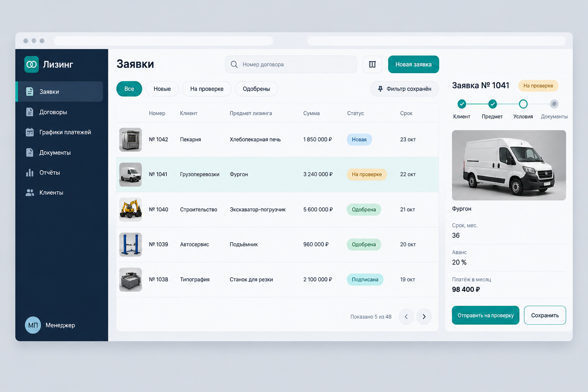Click the Сохранить button
The image size is (588, 392).
[x=545, y=315]
